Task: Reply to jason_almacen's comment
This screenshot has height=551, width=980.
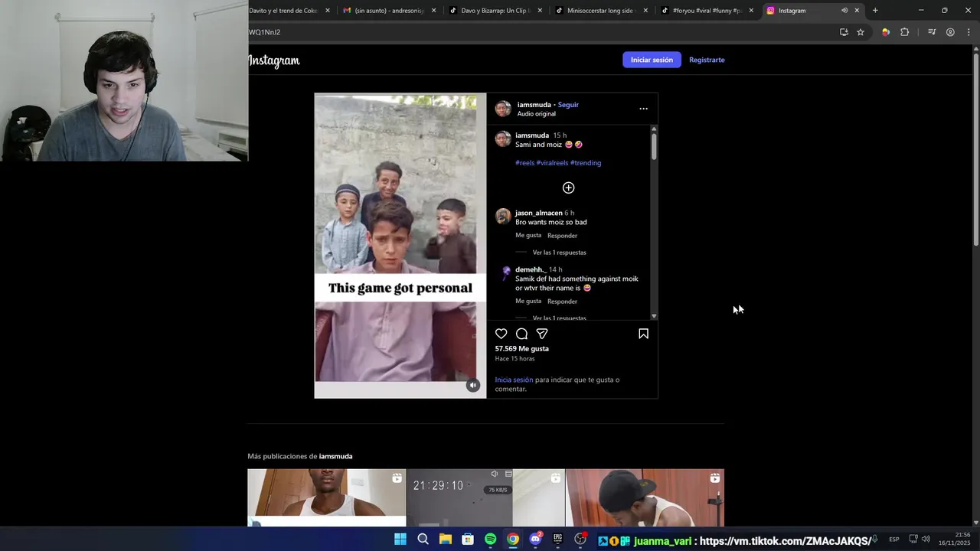Action: click(x=562, y=236)
